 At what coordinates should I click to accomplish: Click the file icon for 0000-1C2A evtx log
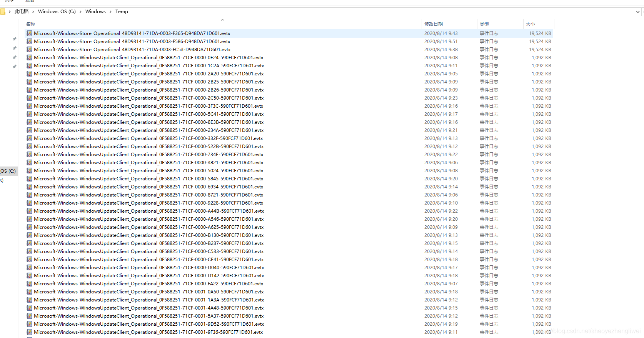pyautogui.click(x=29, y=66)
